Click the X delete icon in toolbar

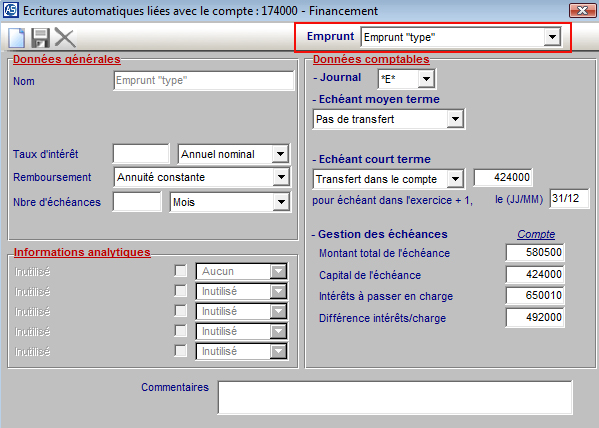click(x=65, y=37)
